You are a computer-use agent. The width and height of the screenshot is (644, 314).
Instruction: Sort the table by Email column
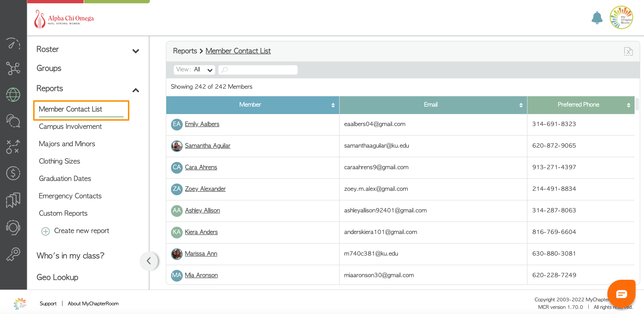coord(521,105)
